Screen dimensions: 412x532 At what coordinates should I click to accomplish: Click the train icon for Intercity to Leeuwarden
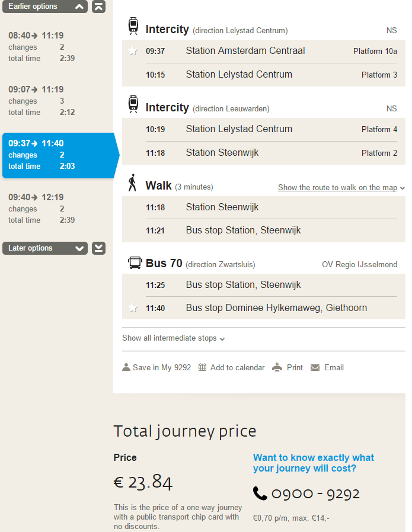tap(133, 104)
